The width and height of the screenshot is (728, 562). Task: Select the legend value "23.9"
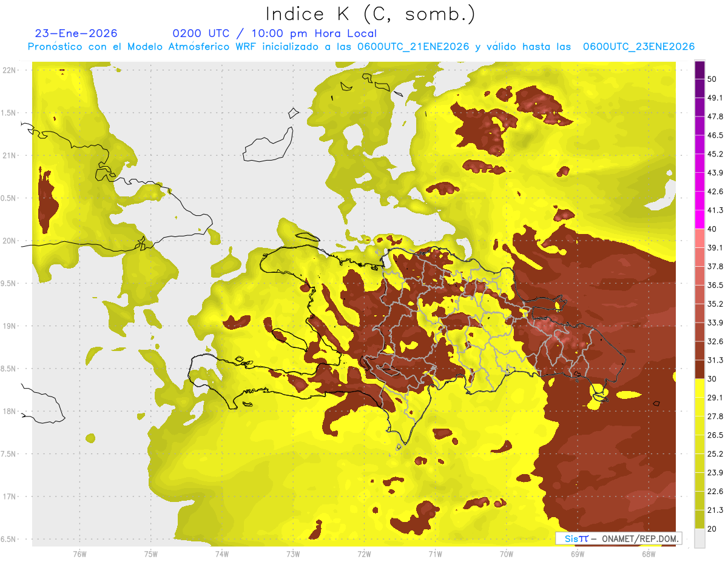point(715,473)
